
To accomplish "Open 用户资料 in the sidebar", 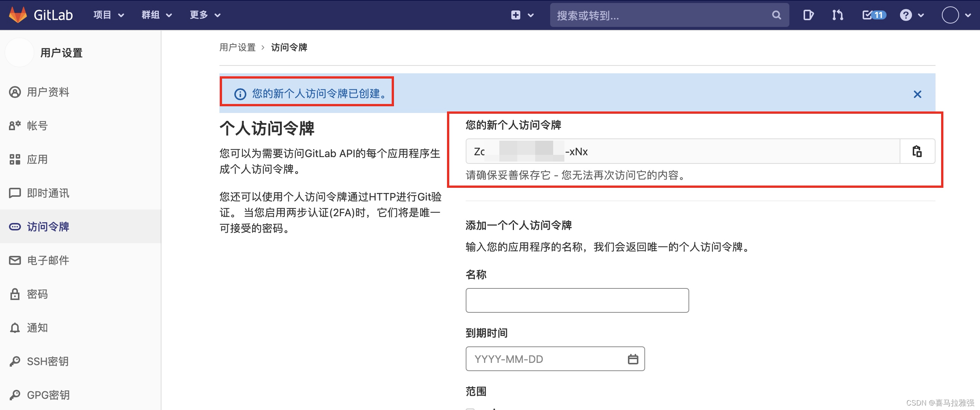I will 47,92.
